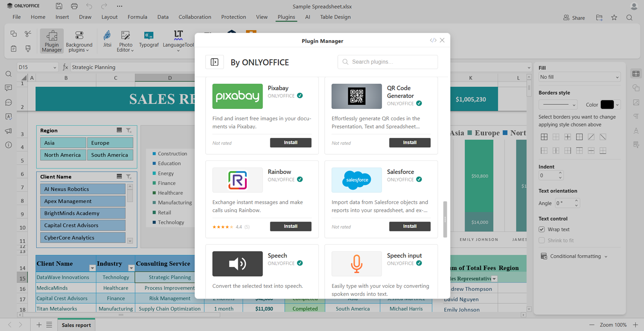This screenshot has width=644, height=331.
Task: Click the Search plugins input field
Action: 388,62
